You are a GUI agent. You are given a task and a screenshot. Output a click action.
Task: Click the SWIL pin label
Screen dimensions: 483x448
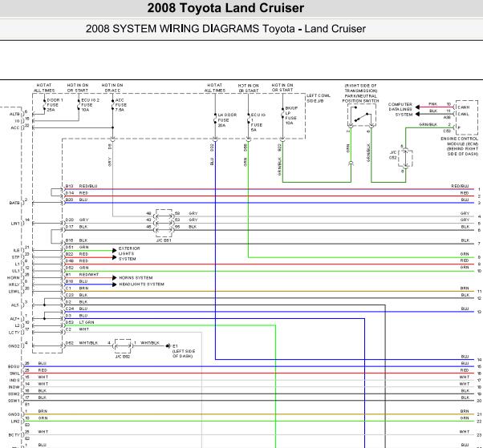tap(14, 373)
